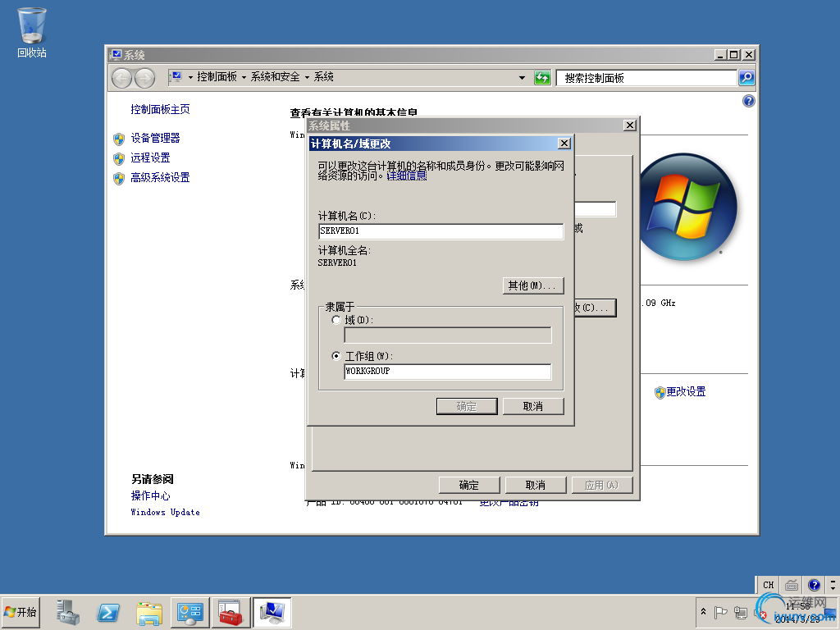Open the 开始 Start menu

[21, 612]
